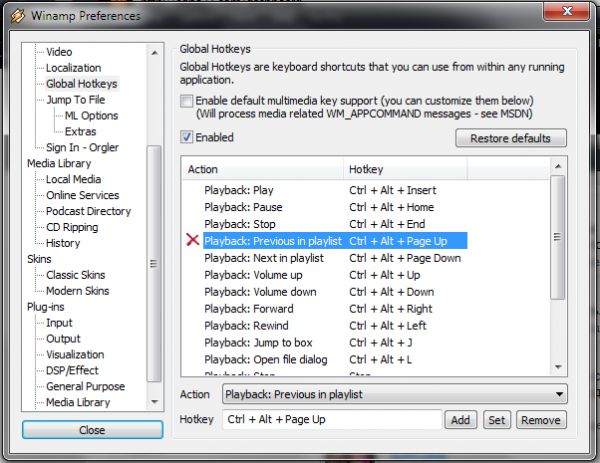This screenshot has width=600, height=463.
Task: Open Input plug-ins preferences
Action: [x=59, y=323]
